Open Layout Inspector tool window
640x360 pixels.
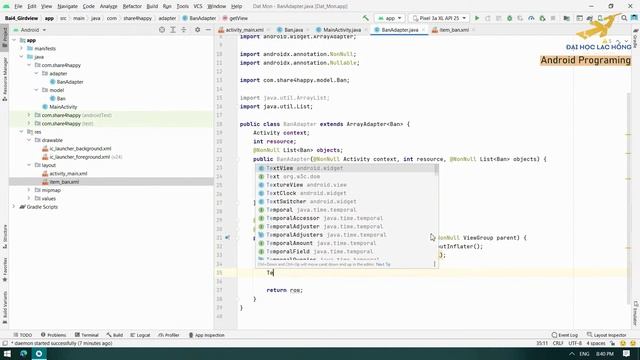(606, 335)
